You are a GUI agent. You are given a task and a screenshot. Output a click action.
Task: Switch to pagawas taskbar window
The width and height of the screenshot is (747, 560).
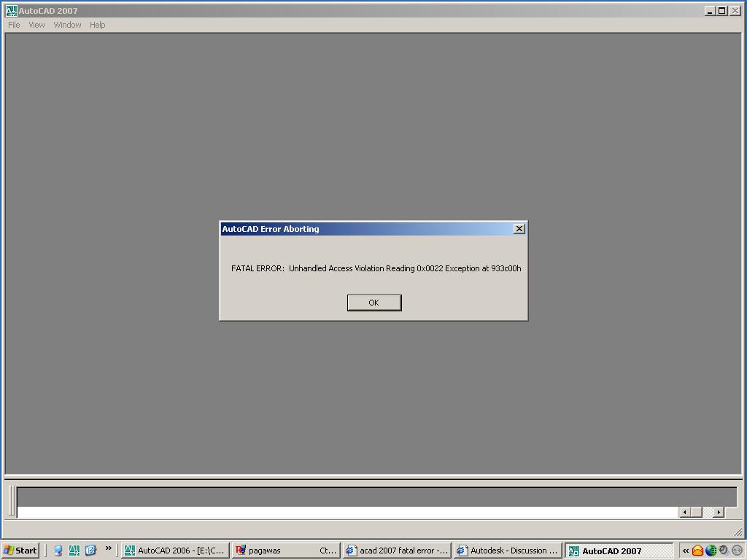[x=286, y=551]
